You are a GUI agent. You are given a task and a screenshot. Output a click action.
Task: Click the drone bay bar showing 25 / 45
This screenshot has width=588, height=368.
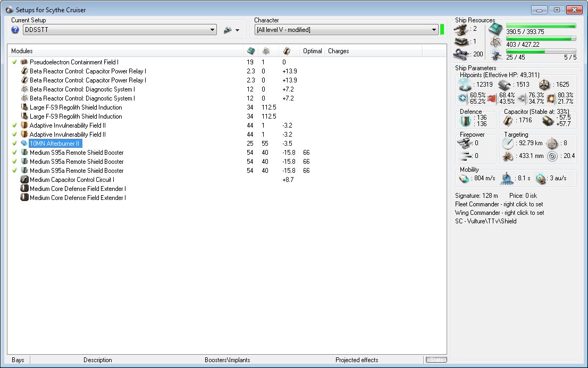click(541, 52)
